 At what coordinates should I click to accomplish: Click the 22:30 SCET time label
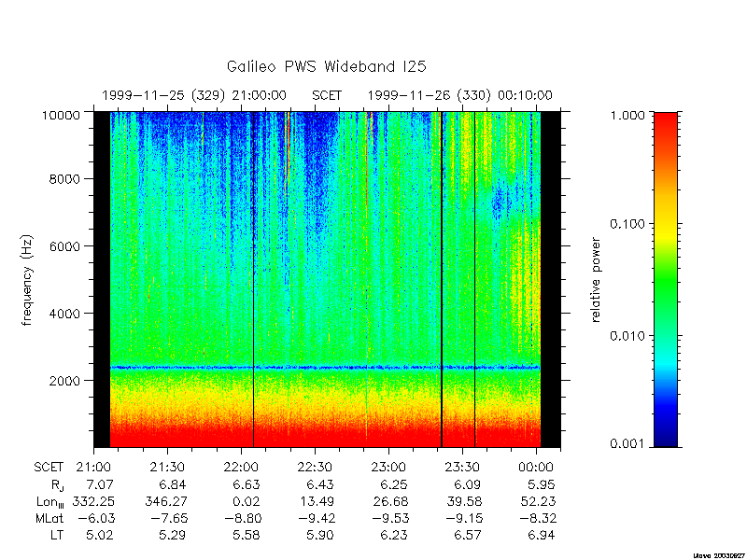click(x=315, y=468)
